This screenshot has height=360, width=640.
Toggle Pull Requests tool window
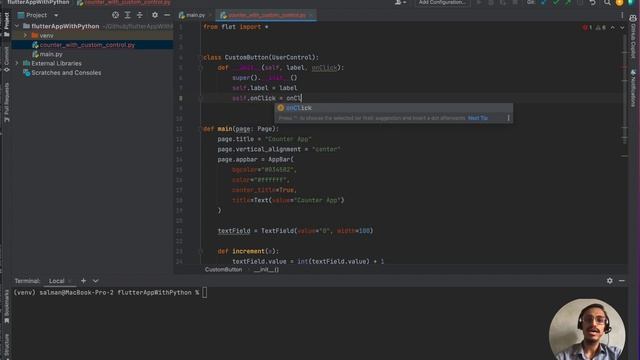click(x=6, y=102)
